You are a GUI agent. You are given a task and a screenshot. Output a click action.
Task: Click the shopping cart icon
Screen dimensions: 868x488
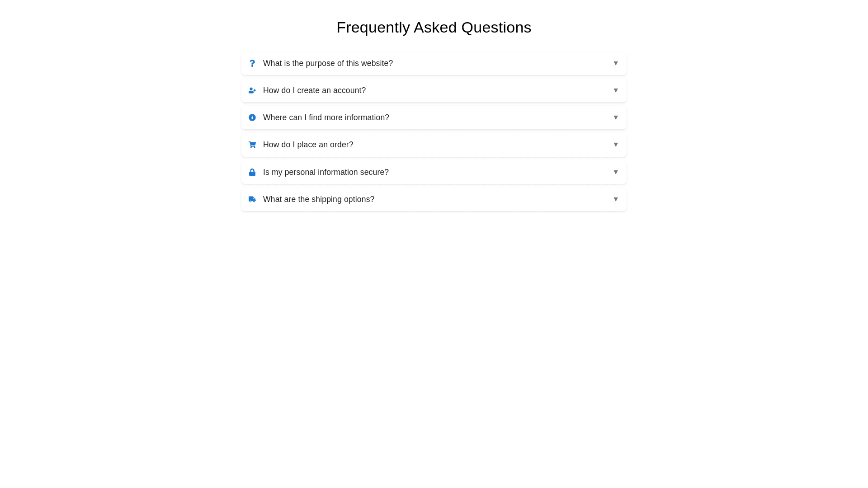[252, 145]
